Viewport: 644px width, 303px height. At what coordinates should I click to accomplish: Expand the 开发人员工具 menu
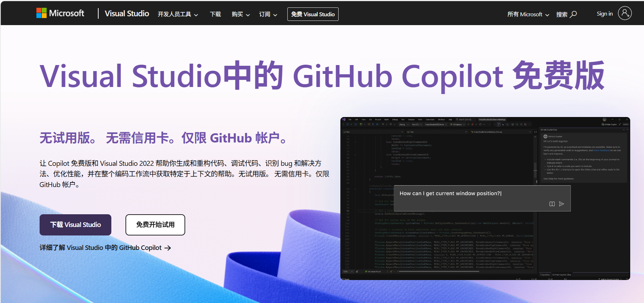(178, 14)
